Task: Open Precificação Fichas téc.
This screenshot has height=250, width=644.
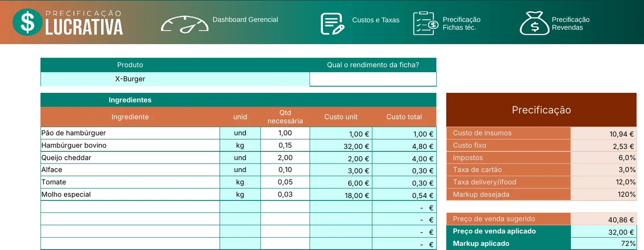Action: click(461, 23)
